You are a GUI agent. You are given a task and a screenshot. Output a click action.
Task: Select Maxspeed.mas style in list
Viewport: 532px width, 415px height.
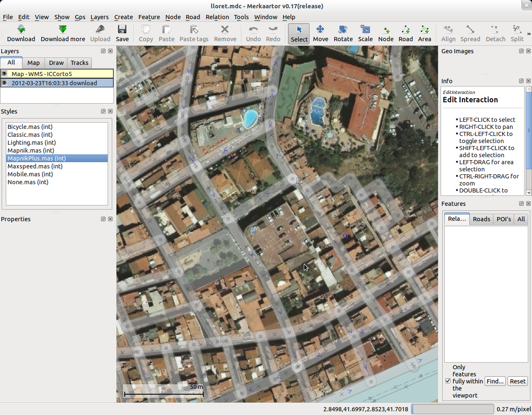pyautogui.click(x=35, y=166)
